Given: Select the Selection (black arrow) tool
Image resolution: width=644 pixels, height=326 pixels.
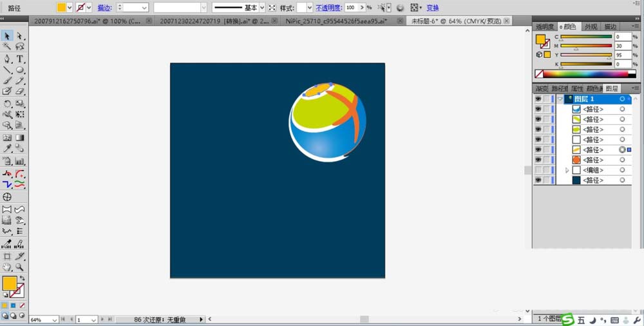Looking at the screenshot, I should pos(7,36).
